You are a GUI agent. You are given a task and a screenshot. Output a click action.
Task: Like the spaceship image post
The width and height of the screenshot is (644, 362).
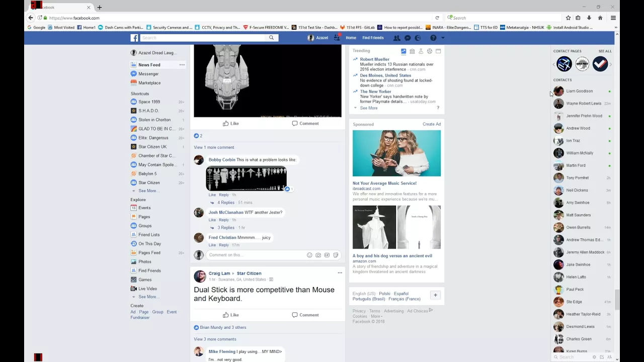231,123
